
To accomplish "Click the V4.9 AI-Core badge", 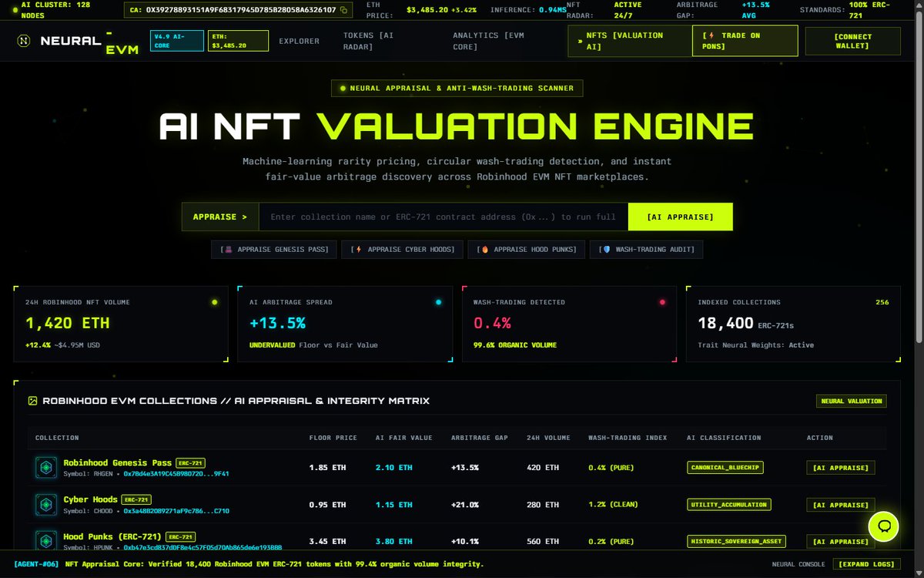I will coord(177,41).
